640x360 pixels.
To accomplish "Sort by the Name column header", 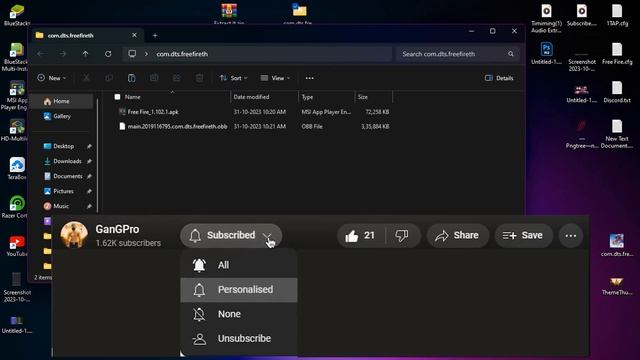I will pyautogui.click(x=133, y=97).
